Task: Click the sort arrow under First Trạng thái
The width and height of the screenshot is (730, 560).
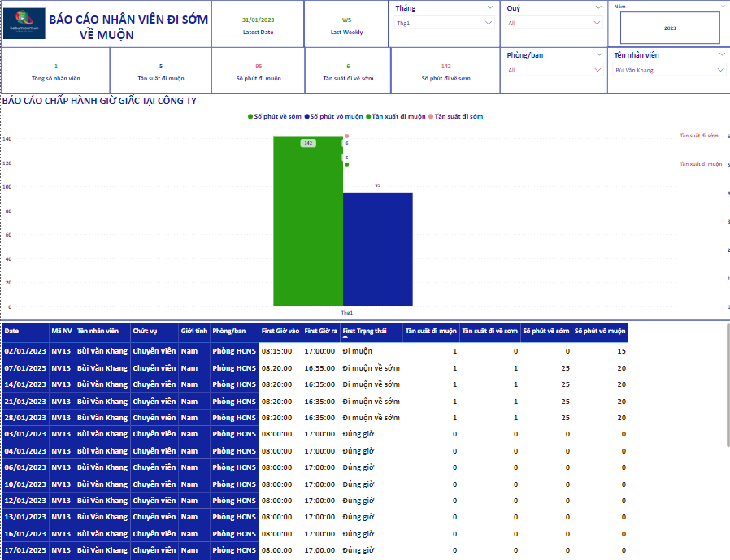Action: tap(345, 336)
